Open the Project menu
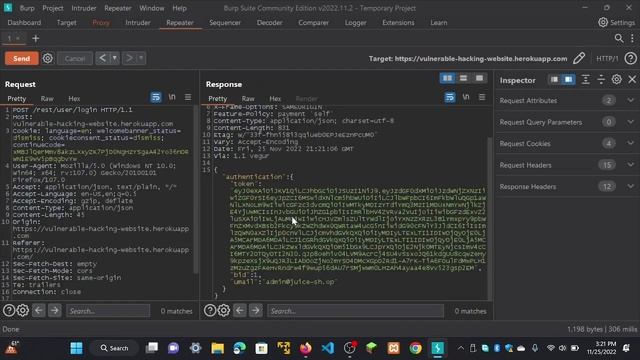The image size is (640, 360). click(53, 8)
